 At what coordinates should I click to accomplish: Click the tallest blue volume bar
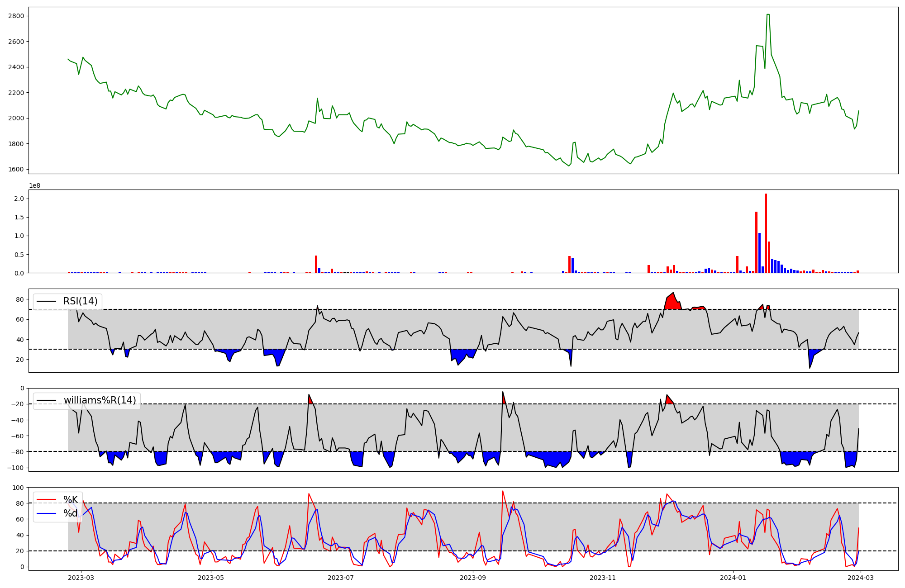tap(759, 252)
